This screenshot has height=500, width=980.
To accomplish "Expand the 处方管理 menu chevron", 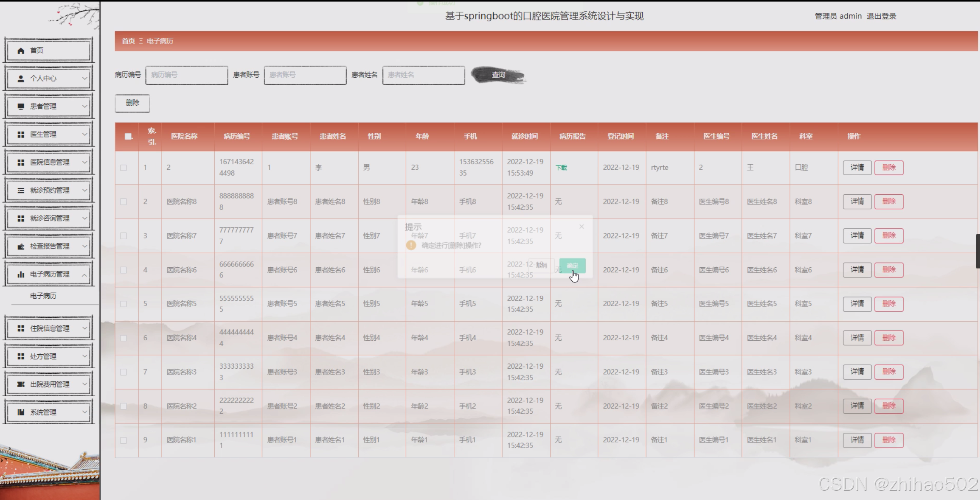I will pyautogui.click(x=85, y=356).
